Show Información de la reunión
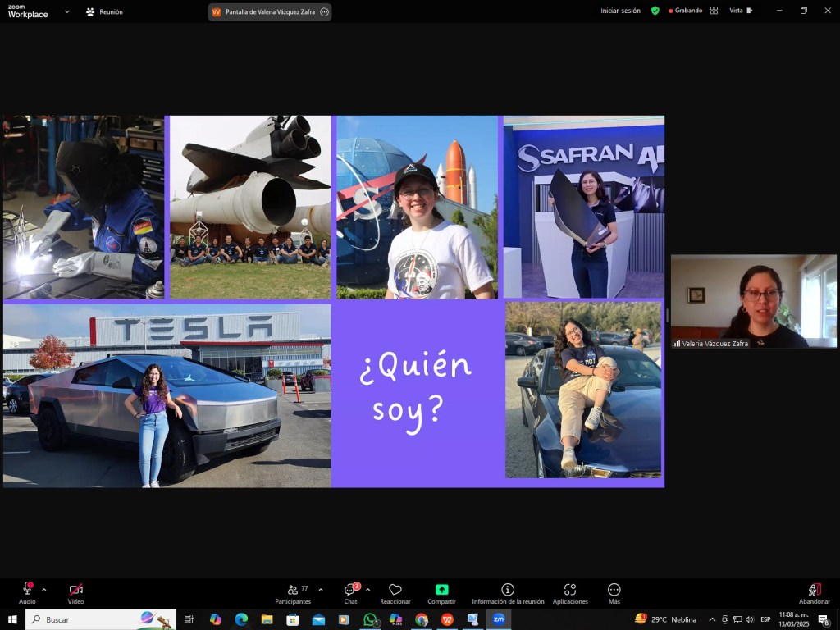The image size is (840, 630). (x=508, y=590)
